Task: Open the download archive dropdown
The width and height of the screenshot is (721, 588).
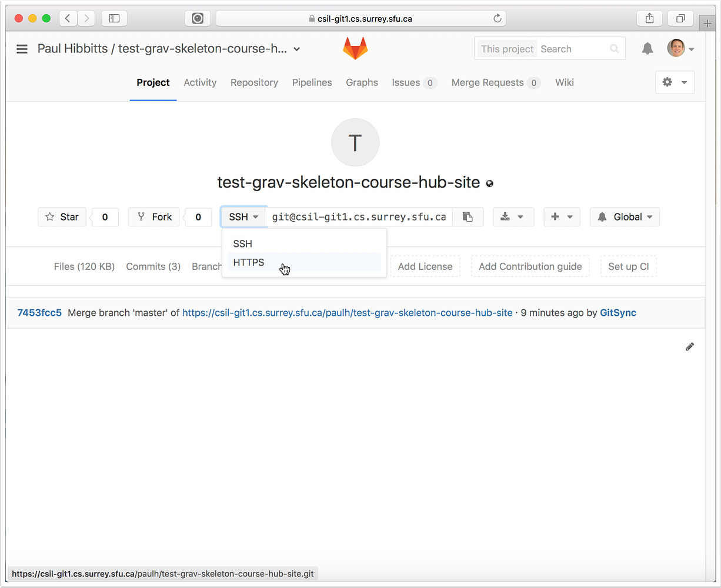Action: click(513, 216)
